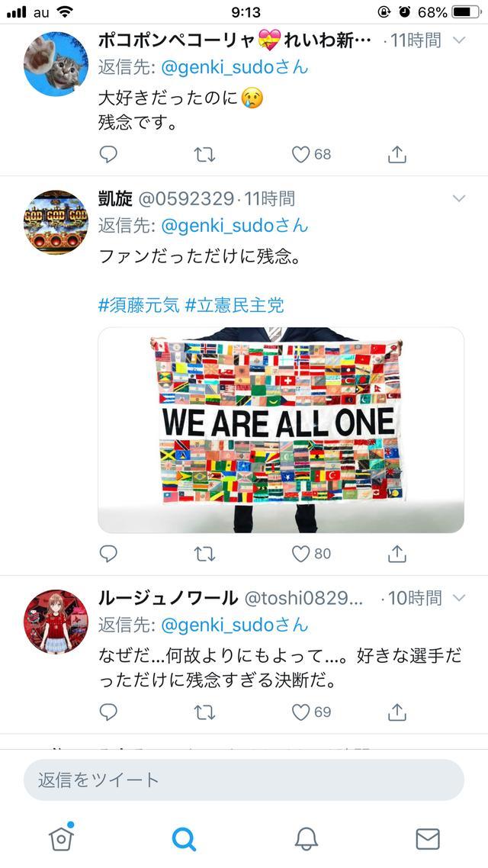Screen dimensions: 488x868
Task: Expand options chevron on ポコポンペコーリャ tweet
Action: [459, 40]
